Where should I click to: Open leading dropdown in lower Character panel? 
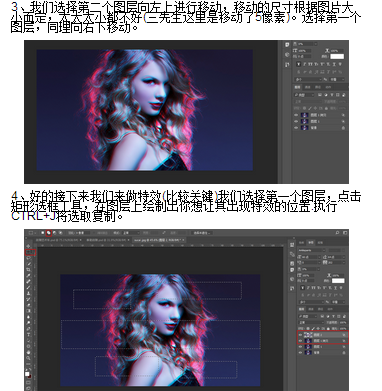click(336, 257)
